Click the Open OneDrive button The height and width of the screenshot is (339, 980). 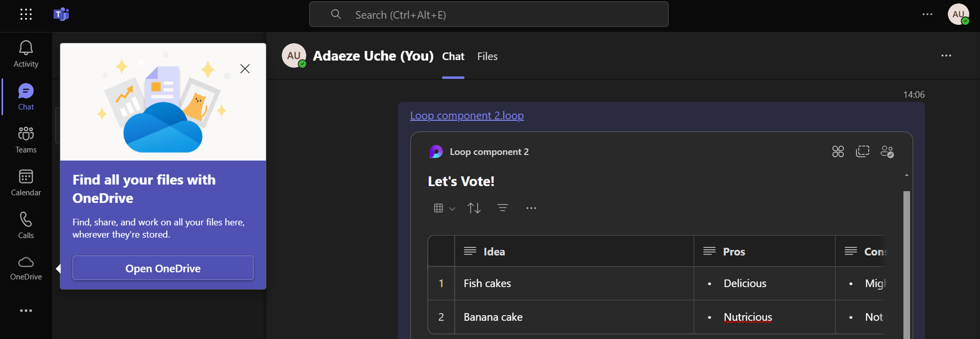pos(163,268)
